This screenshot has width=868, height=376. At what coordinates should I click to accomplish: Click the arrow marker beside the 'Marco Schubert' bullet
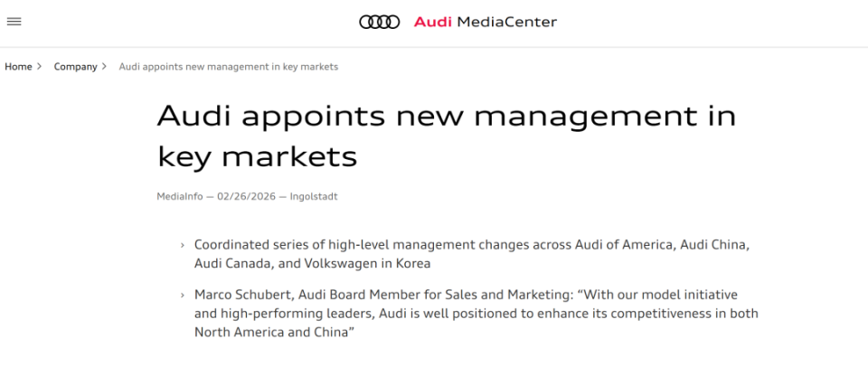pyautogui.click(x=183, y=296)
